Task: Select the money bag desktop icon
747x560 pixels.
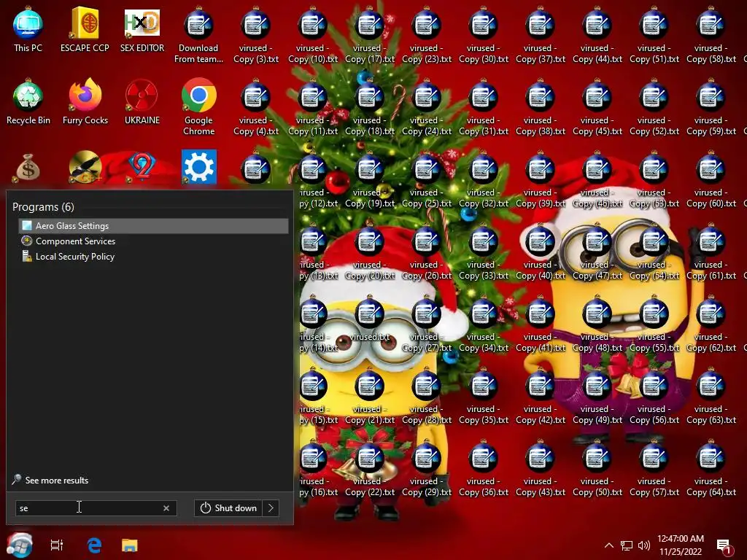Action: pyautogui.click(x=28, y=168)
